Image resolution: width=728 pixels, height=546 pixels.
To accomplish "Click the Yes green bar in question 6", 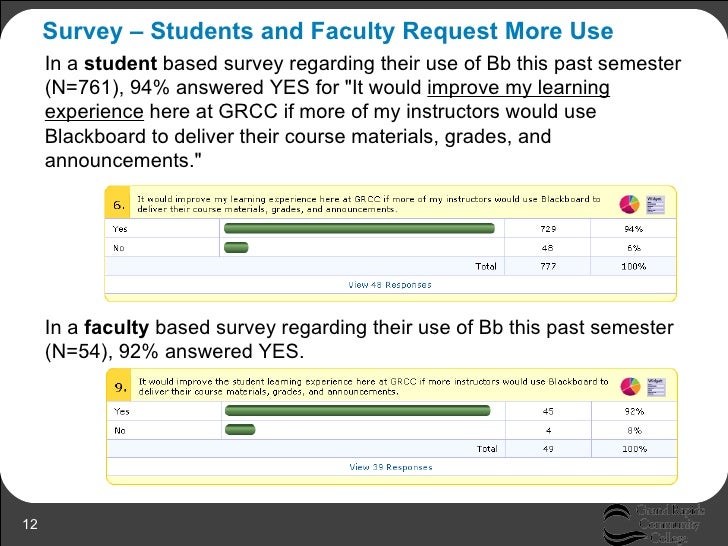I will click(x=359, y=229).
